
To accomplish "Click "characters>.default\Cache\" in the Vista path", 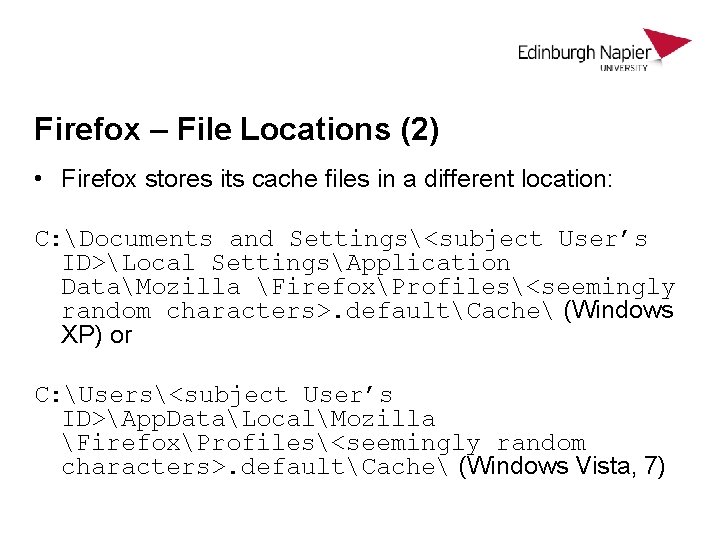I will pyautogui.click(x=255, y=467).
